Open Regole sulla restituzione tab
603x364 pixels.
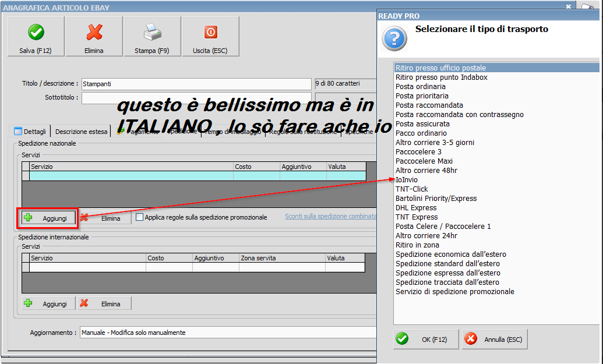303,132
